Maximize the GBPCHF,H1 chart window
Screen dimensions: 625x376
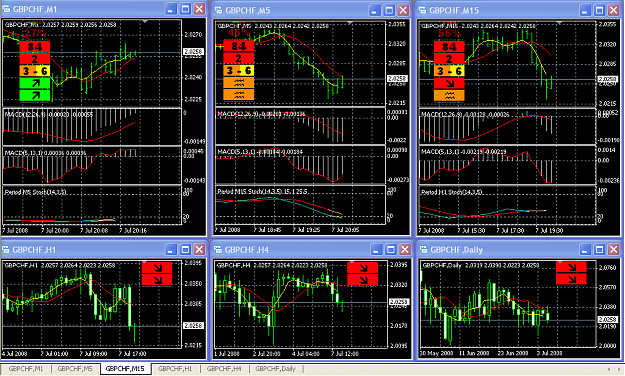click(185, 250)
